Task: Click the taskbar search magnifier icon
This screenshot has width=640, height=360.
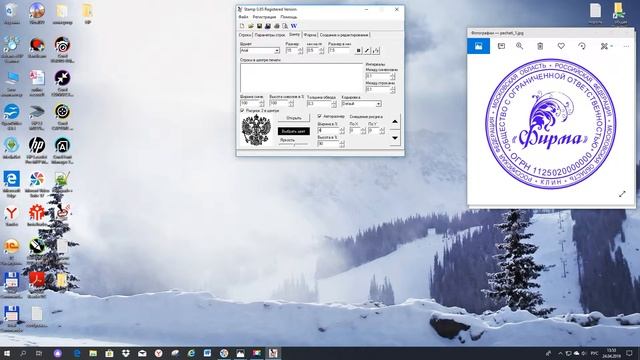Action: click(23, 353)
